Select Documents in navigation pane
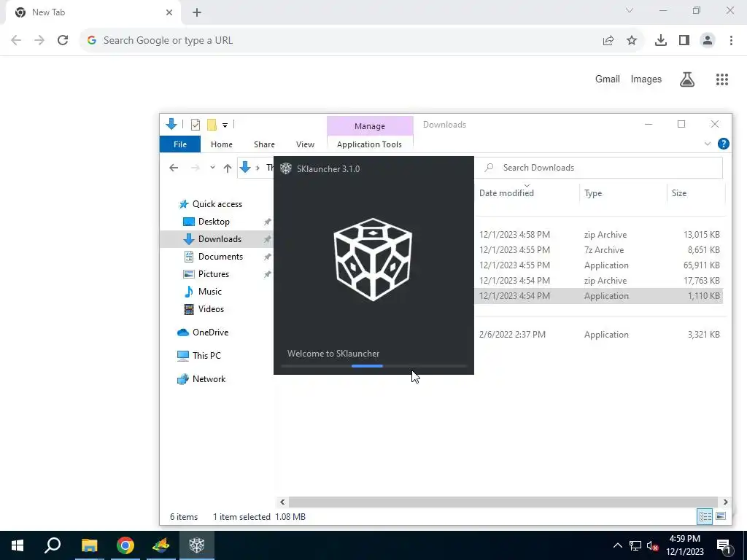 [220, 257]
